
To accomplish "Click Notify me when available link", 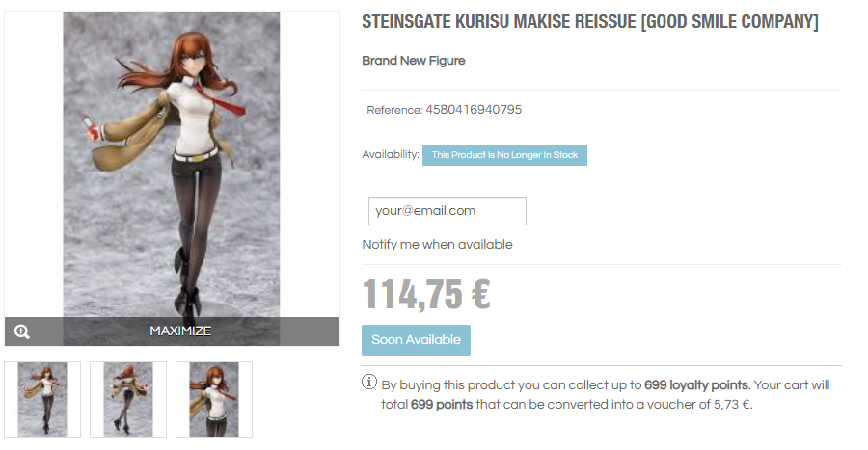I will 437,245.
